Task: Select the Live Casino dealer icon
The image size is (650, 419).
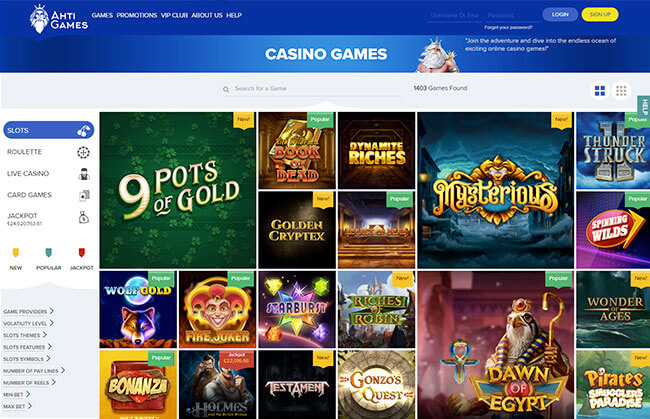Action: pyautogui.click(x=84, y=174)
